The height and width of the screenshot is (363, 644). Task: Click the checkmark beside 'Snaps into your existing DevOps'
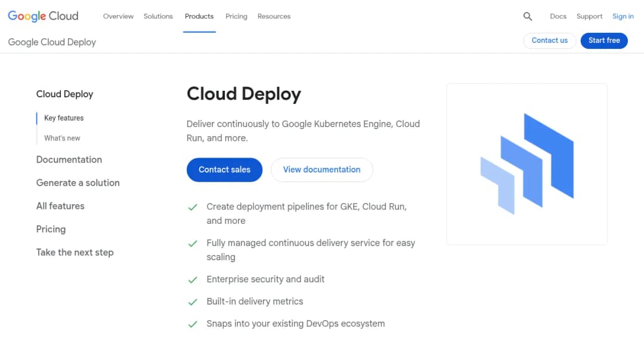click(193, 324)
